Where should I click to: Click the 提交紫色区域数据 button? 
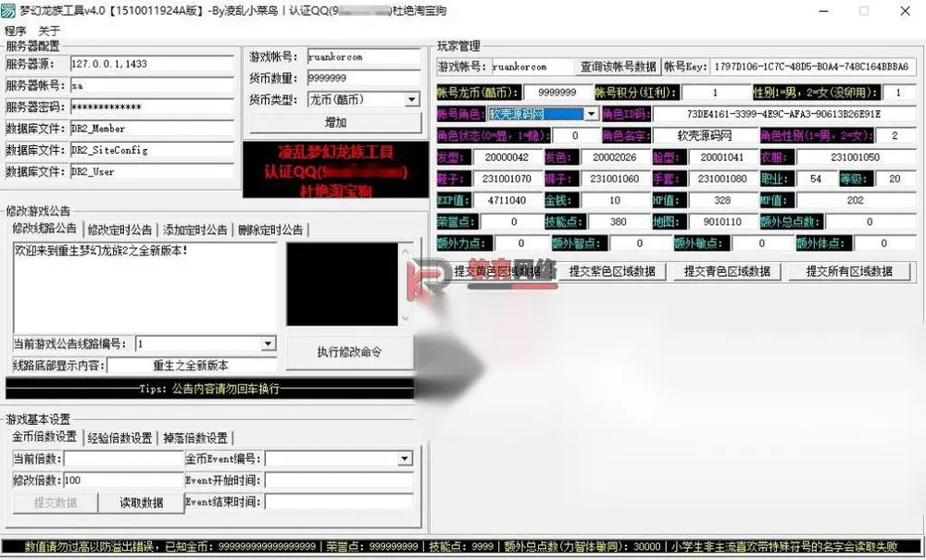coord(612,271)
